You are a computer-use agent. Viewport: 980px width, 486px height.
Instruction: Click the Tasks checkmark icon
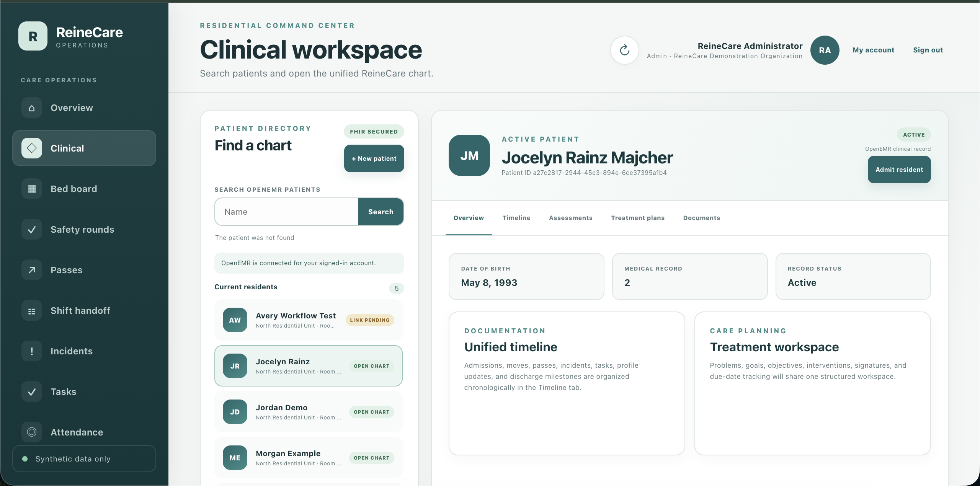pos(32,391)
